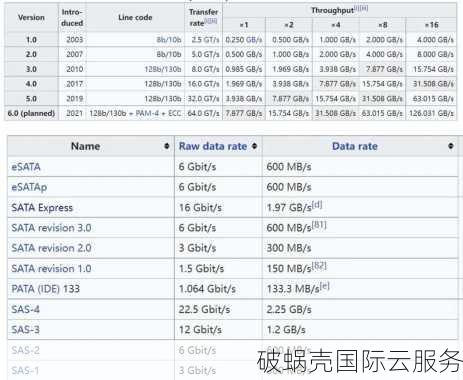
Task: Select the Version column header
Action: click(31, 17)
